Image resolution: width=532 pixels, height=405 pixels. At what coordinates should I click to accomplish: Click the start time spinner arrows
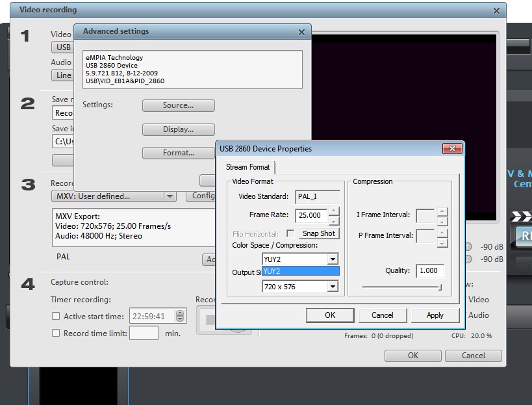180,316
